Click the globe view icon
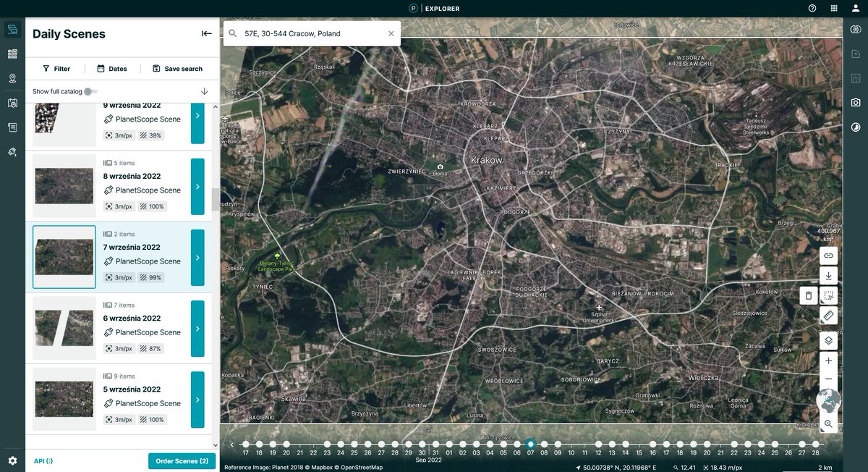The height and width of the screenshot is (472, 868). 829,400
